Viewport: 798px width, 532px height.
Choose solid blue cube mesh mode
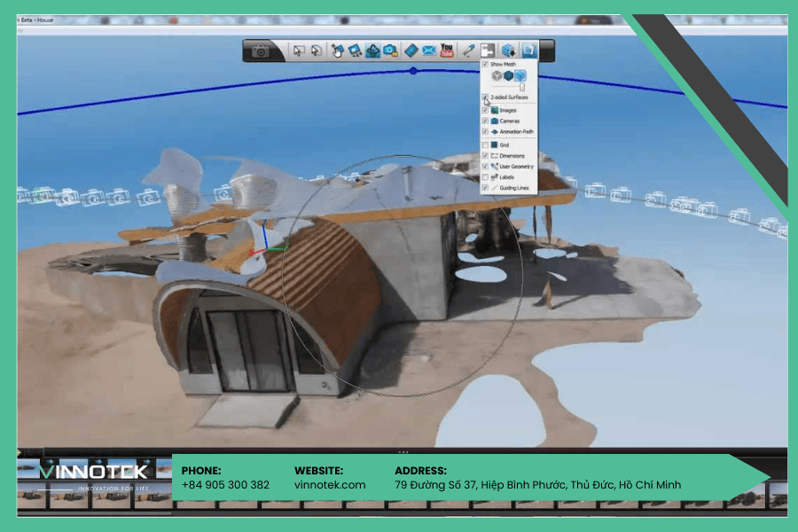508,76
